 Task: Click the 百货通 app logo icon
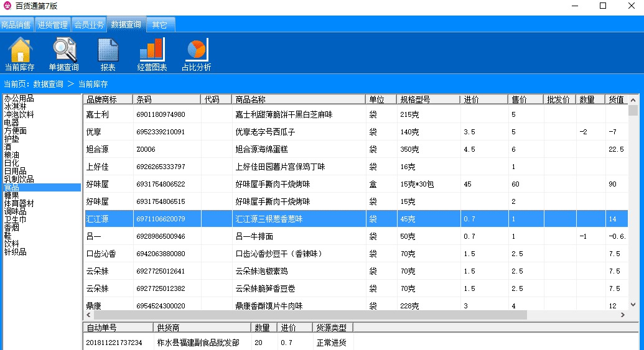(x=7, y=6)
